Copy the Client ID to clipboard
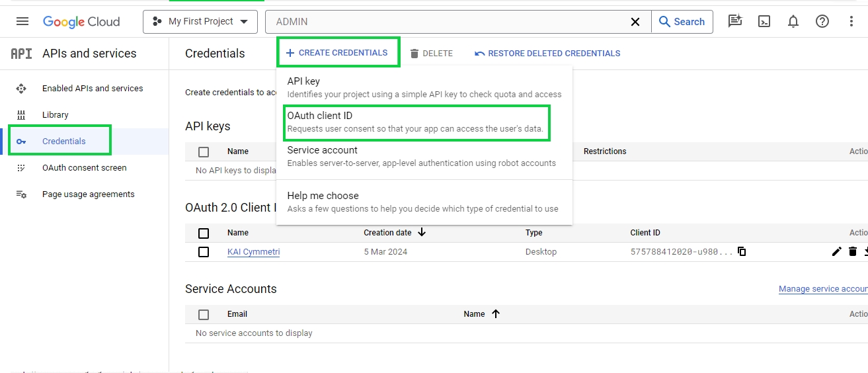This screenshot has height=373, width=868. [742, 251]
